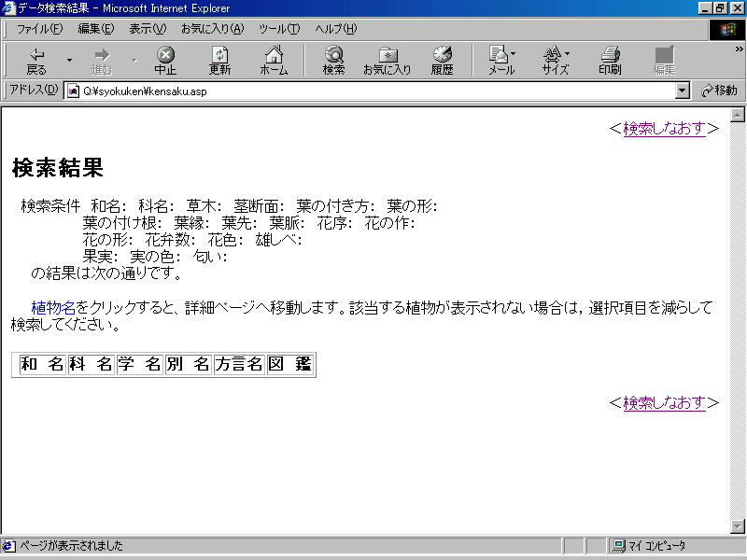
Task: Click the 検索結果 heading
Action: [58, 168]
